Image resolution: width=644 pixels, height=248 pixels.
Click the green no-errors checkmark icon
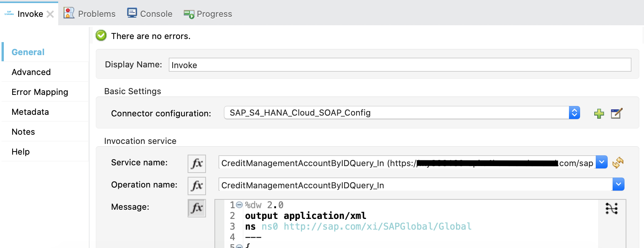click(x=101, y=35)
